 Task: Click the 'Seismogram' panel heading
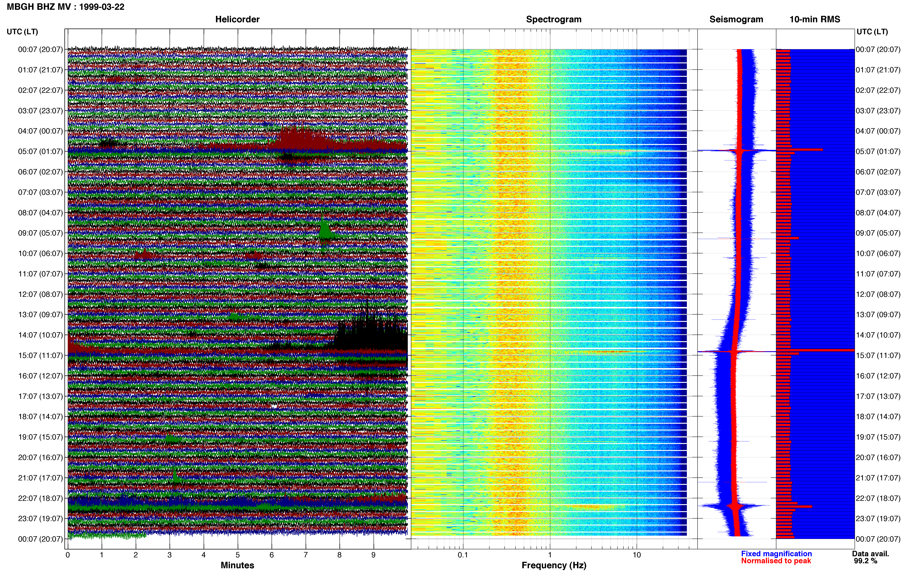point(736,20)
